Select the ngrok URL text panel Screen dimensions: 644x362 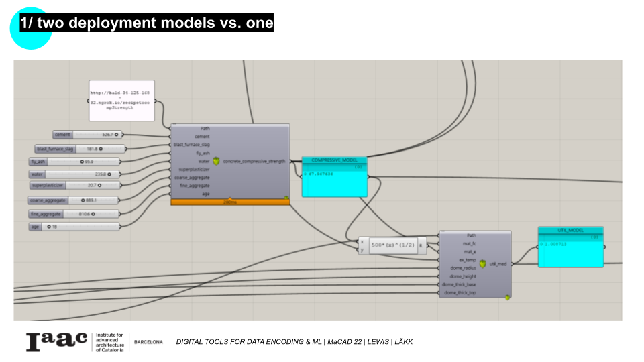point(121,101)
